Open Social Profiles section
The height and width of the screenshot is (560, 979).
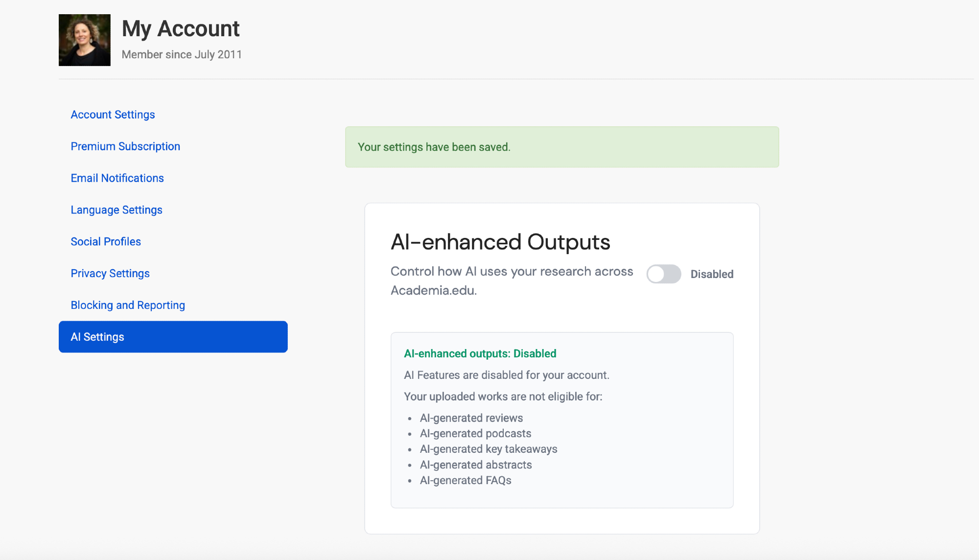click(x=106, y=242)
